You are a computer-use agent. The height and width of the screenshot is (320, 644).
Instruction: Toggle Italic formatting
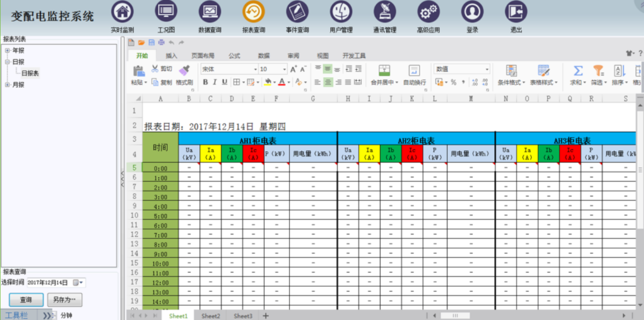coord(215,82)
